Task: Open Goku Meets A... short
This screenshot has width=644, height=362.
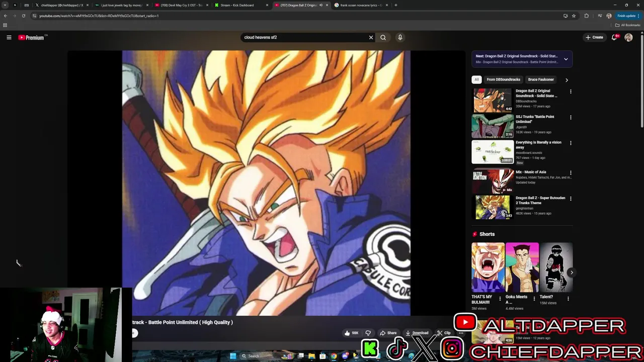Action: pos(522,267)
